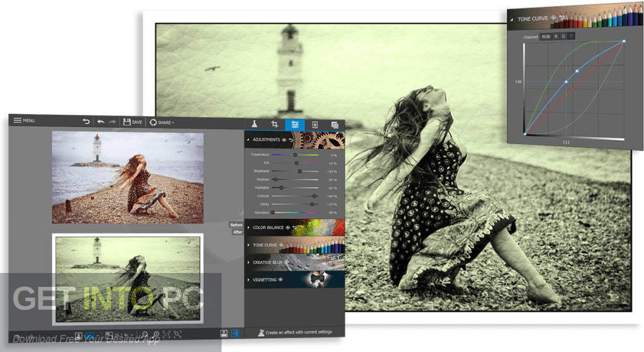Select B channel in Tone Curve
This screenshot has width=644, height=352.
point(571,36)
